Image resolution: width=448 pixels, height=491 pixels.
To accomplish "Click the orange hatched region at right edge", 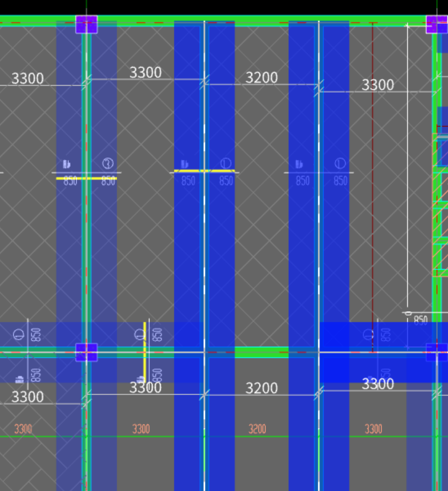I will point(440,205).
